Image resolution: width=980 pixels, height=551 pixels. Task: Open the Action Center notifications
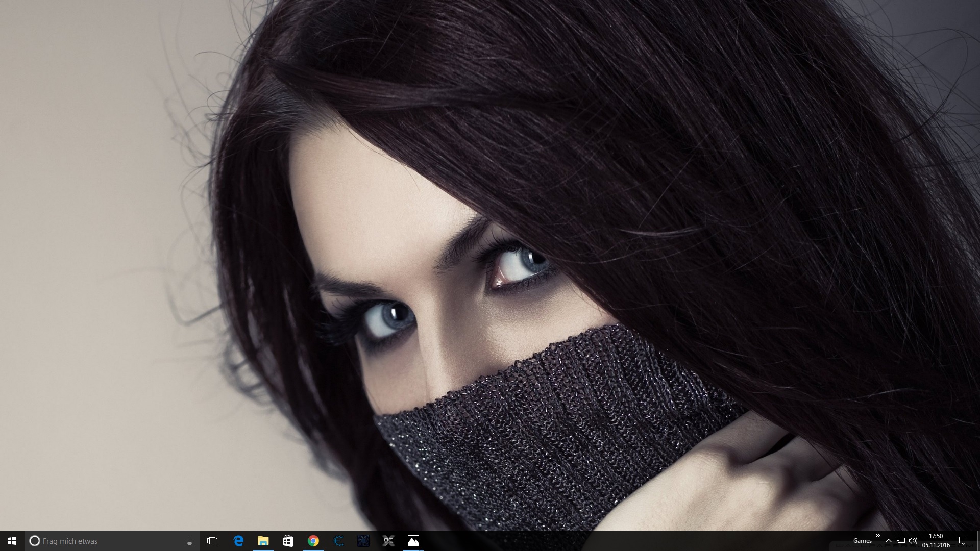[963, 541]
